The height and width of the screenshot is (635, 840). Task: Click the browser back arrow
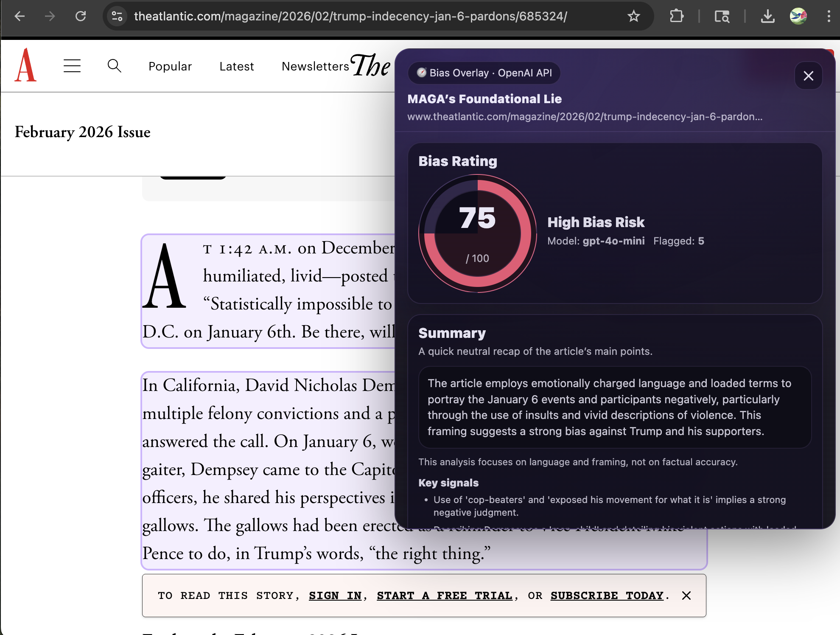coord(20,16)
